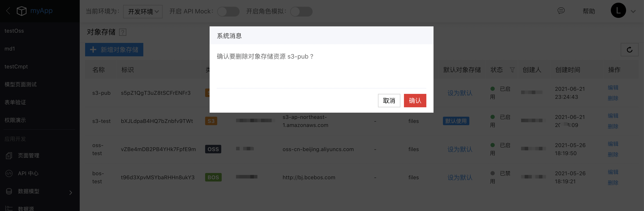Screen dimensions: 644x211
Task: Click endpoint oss-cn-beijing.aliyuncs.com
Action: click(x=318, y=149)
